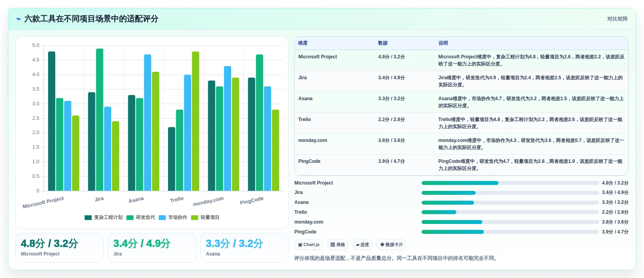
Task: Click the 3.4分 / 4.9分 table cell
Action: 392,78
